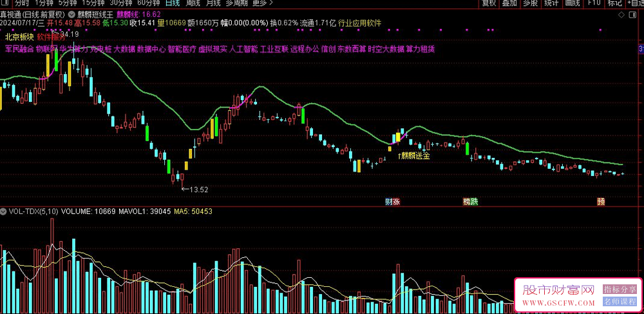This screenshot has width=644, height=314.
Task: Select the 月线 monthly chart tab
Action: (x=213, y=3)
